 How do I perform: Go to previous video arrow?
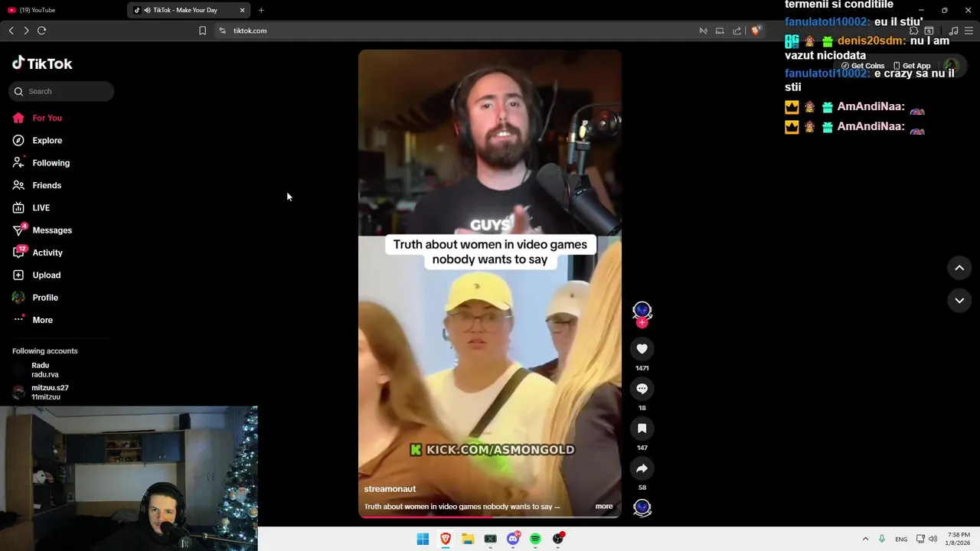pyautogui.click(x=959, y=268)
